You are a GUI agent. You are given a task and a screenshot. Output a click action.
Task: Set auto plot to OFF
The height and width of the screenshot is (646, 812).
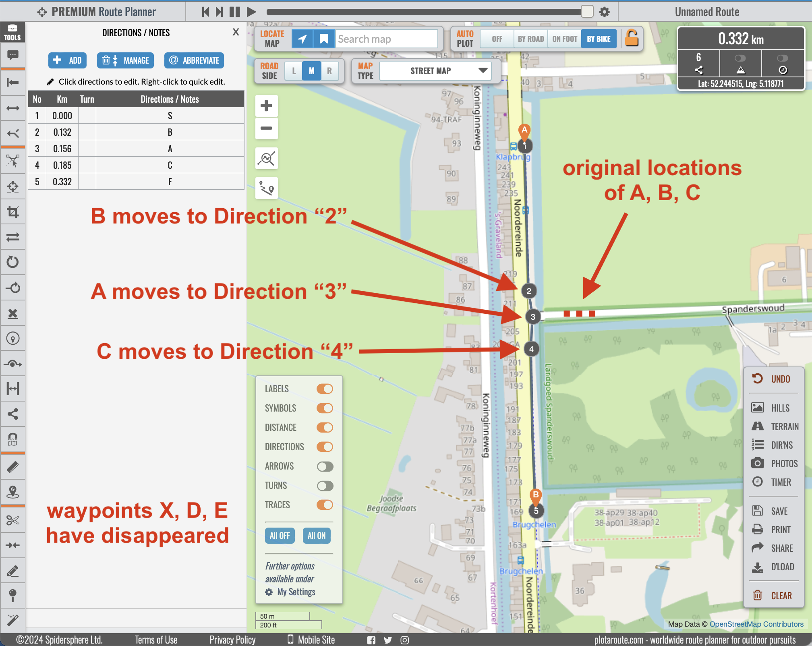[x=497, y=39]
